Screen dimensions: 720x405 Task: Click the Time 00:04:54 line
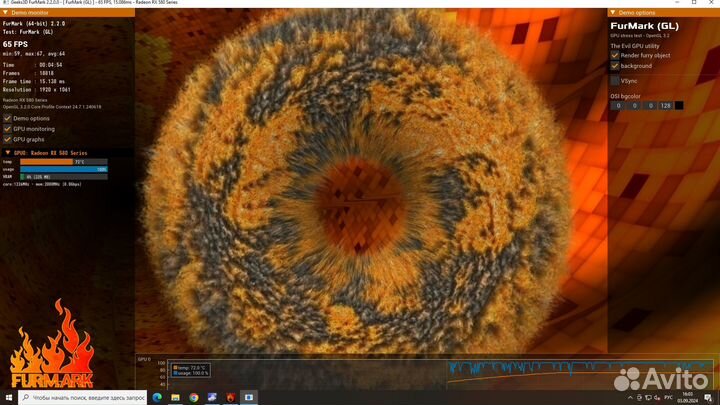tap(32, 65)
